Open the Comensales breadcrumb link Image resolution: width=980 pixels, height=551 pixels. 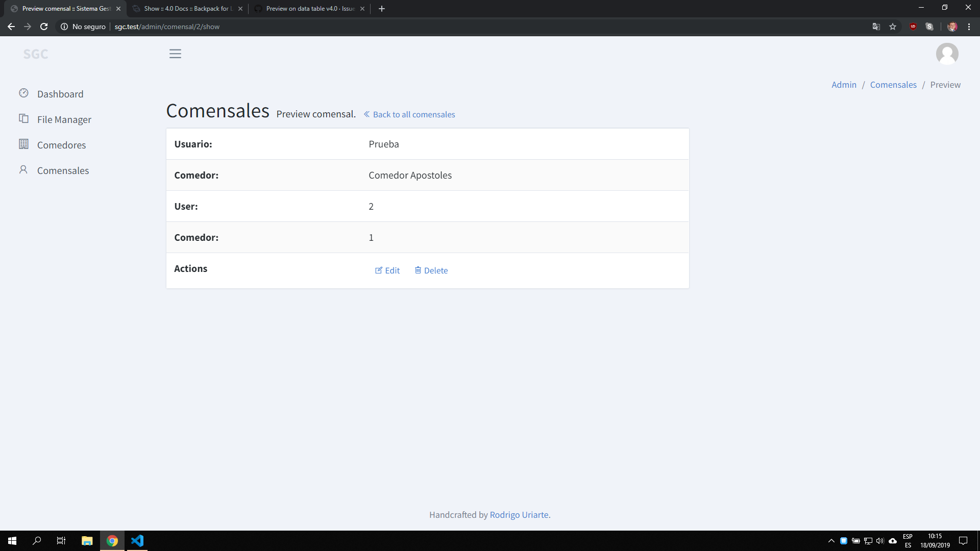(893, 85)
